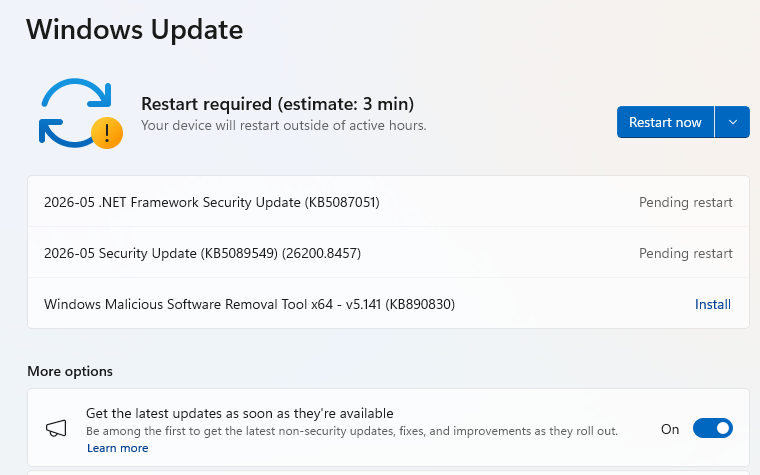Viewport: 760px width, 475px height.
Task: Open the dropdown arrow next to Restart now
Action: [732, 122]
